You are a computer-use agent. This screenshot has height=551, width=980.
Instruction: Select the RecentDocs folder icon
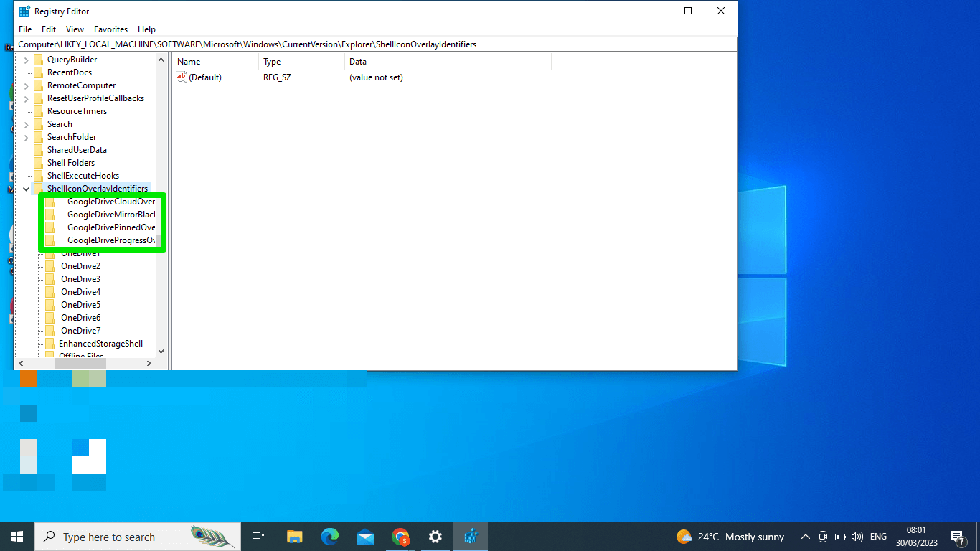coord(39,72)
